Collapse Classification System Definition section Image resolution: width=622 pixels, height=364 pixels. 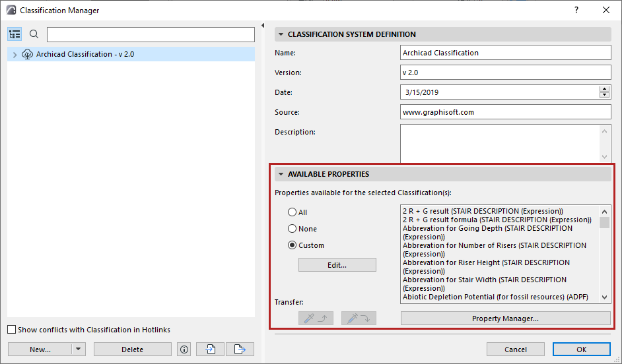click(281, 34)
